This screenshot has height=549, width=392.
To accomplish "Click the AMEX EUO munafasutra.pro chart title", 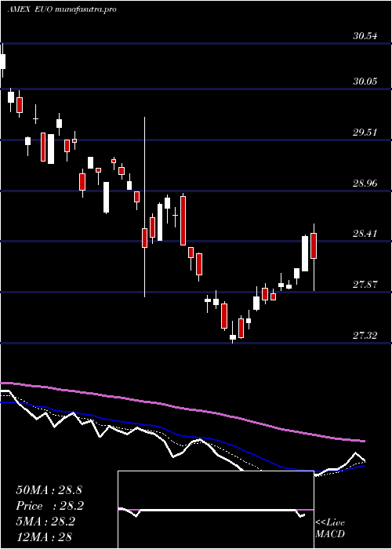I will [62, 9].
